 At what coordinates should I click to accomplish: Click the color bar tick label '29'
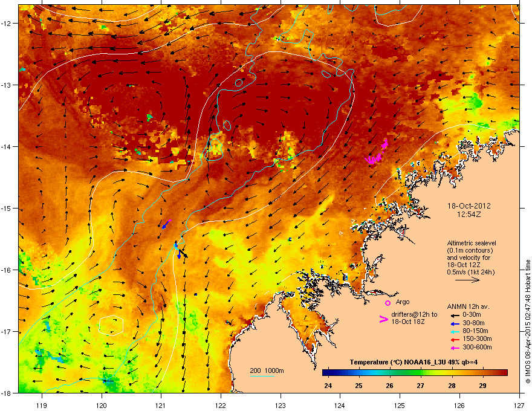click(x=482, y=386)
